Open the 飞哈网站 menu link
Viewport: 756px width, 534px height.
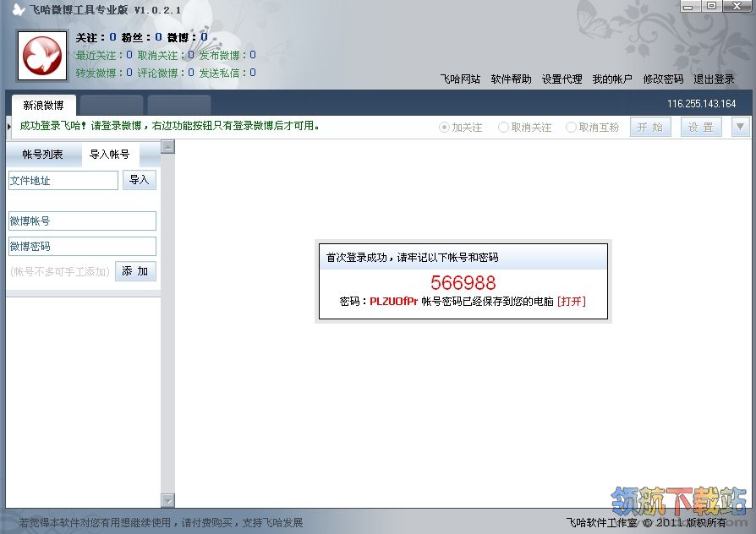pos(460,79)
